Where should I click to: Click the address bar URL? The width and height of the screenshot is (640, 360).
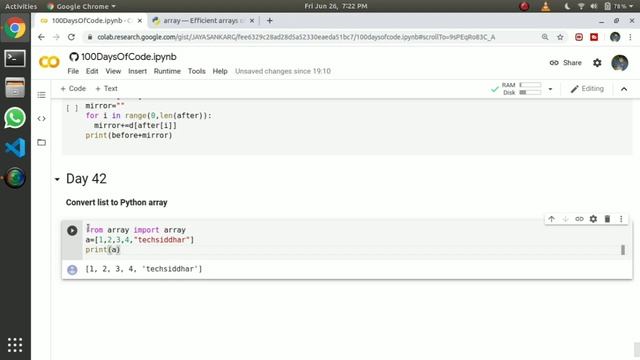point(296,37)
